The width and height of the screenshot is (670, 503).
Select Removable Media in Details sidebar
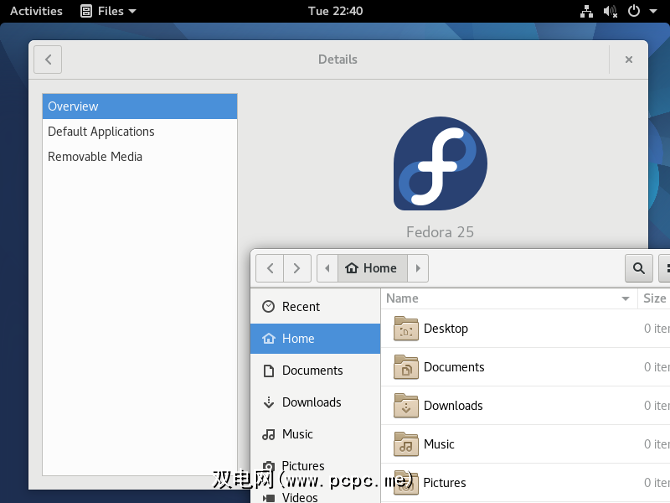[x=95, y=157]
